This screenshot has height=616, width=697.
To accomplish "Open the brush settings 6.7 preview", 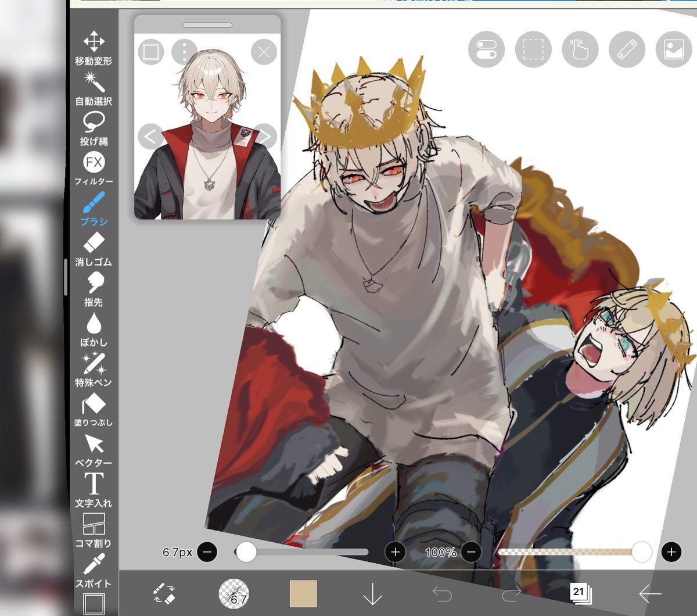I will [233, 593].
